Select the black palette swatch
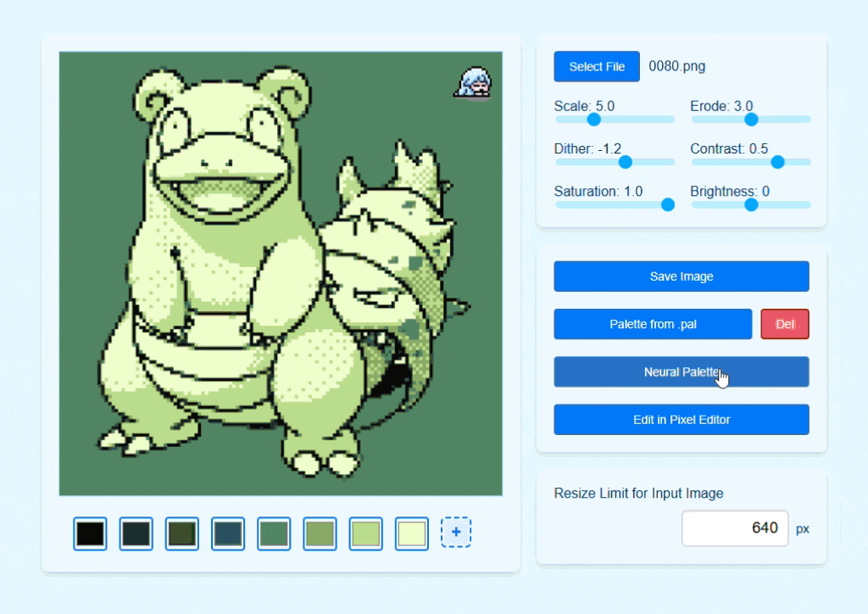 90,533
